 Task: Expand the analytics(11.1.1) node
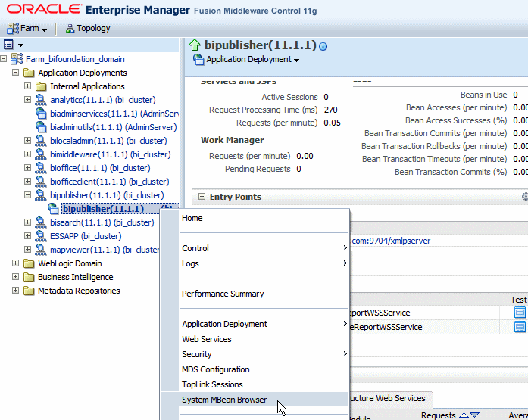point(27,100)
